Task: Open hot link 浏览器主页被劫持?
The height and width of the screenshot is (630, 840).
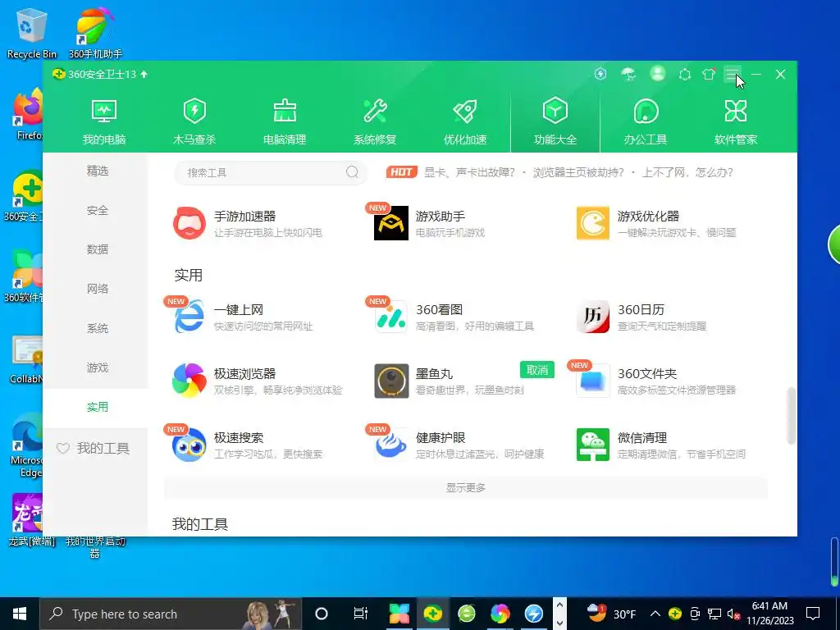Action: pyautogui.click(x=578, y=172)
